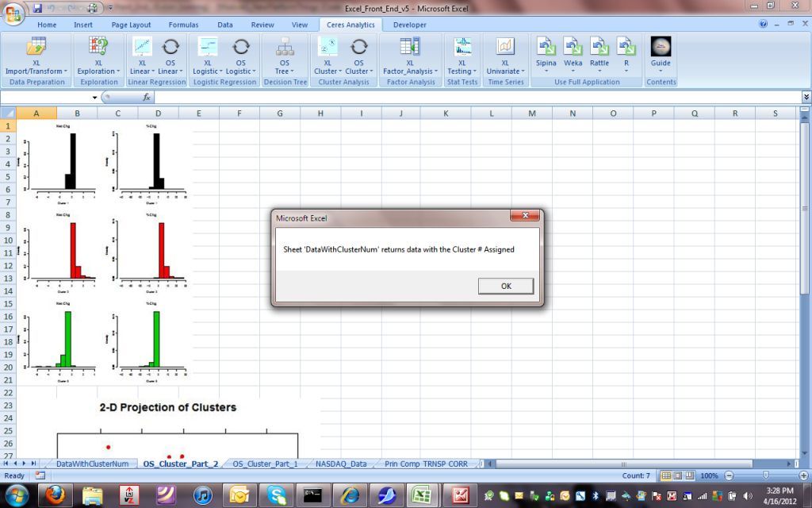Close the Microsoft Excel message dialog
Image resolution: width=812 pixels, height=508 pixels.
pos(525,216)
